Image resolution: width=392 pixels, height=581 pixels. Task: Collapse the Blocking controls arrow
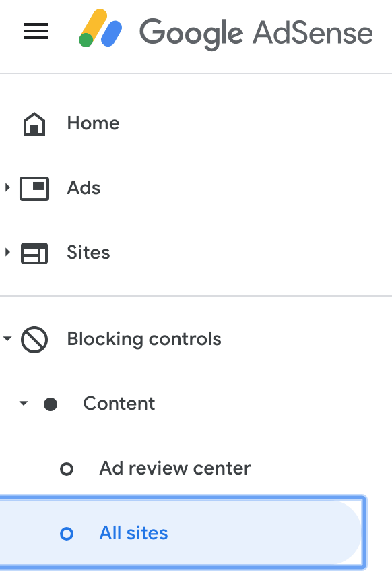[7, 338]
